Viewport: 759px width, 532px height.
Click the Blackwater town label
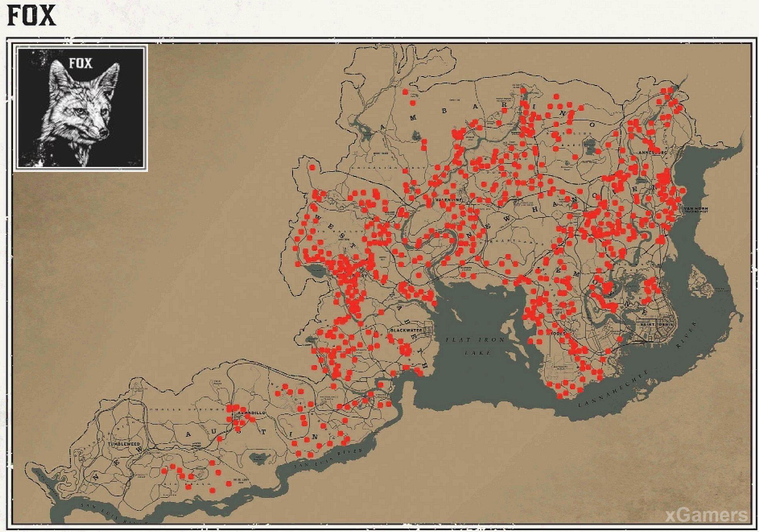coord(406,330)
